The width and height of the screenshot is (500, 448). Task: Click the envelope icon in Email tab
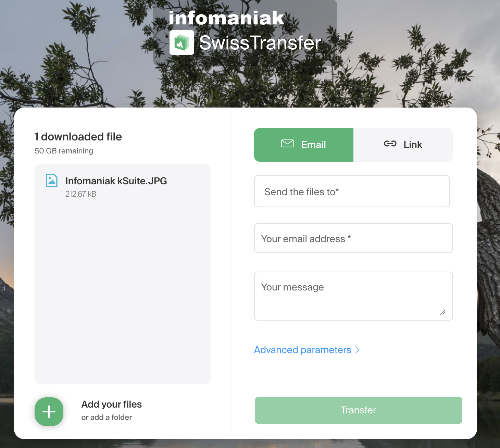[287, 144]
